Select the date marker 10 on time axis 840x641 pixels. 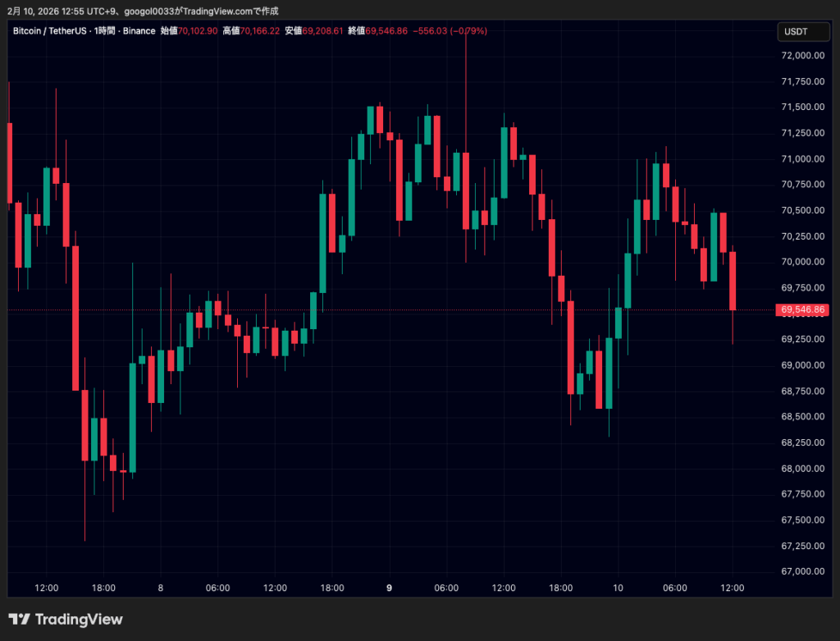pyautogui.click(x=618, y=588)
